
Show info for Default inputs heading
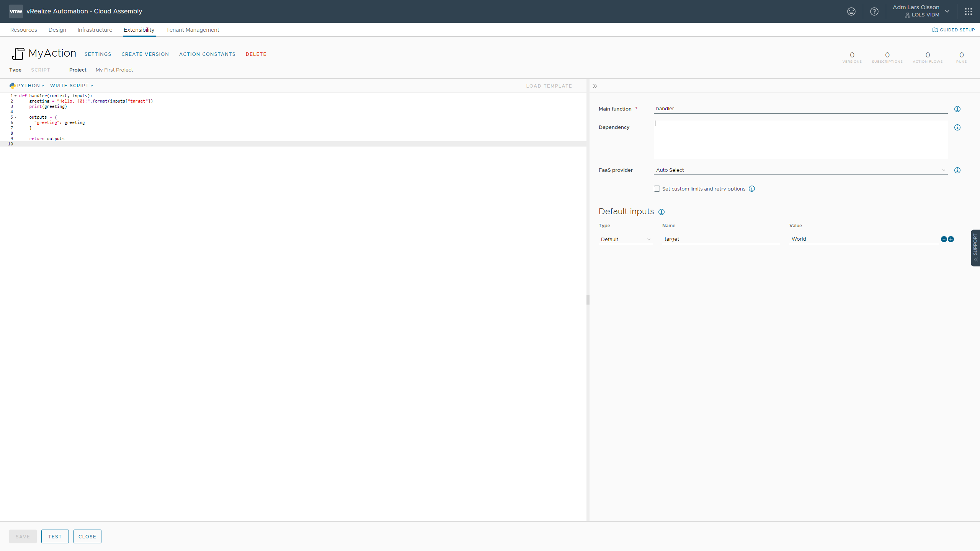pos(661,212)
